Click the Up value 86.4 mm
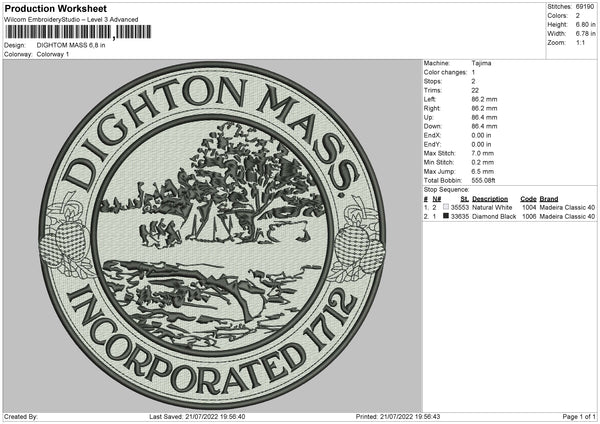The image size is (600, 424). (x=484, y=117)
